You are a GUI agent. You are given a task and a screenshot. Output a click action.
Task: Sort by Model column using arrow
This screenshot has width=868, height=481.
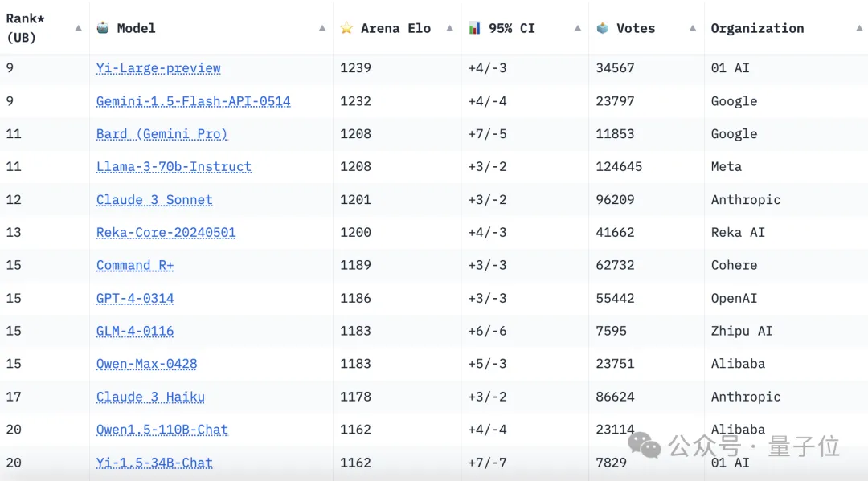(322, 28)
